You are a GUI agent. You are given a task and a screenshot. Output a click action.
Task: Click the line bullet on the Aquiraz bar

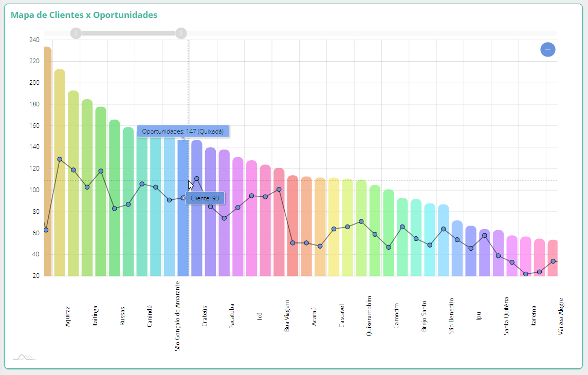(60, 159)
